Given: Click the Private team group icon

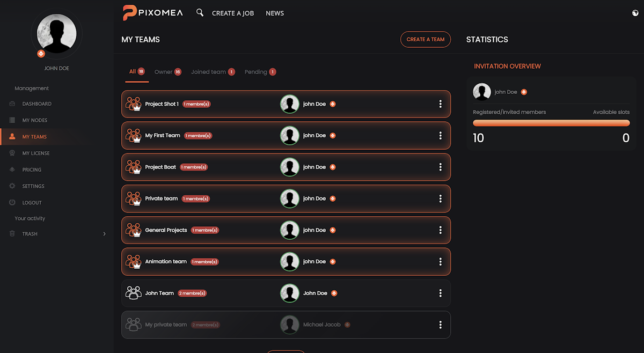Looking at the screenshot, I should 133,198.
